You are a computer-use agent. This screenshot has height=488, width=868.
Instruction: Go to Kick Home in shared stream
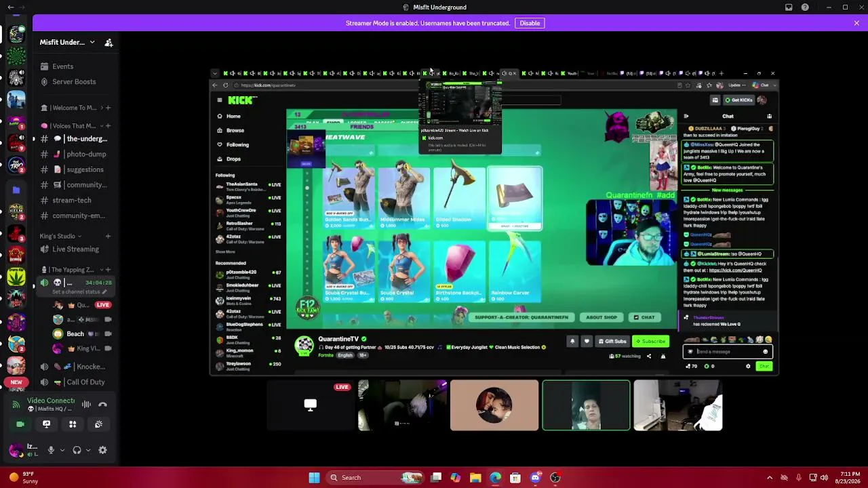click(233, 116)
